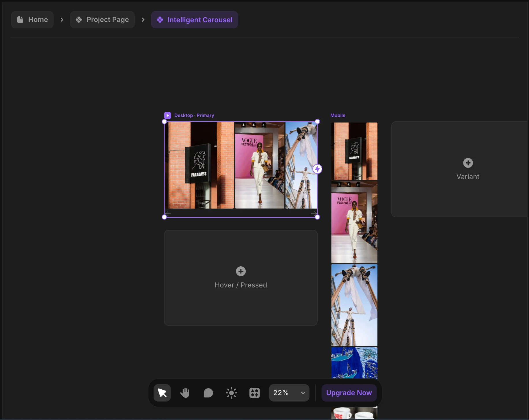
Task: Click the bottom-right resize handle of the Desktop frame
Action: point(317,217)
